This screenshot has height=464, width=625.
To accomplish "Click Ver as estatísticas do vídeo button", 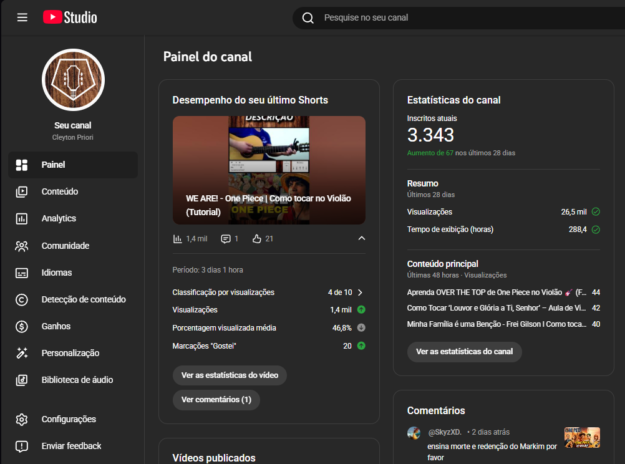I will tap(230, 376).
